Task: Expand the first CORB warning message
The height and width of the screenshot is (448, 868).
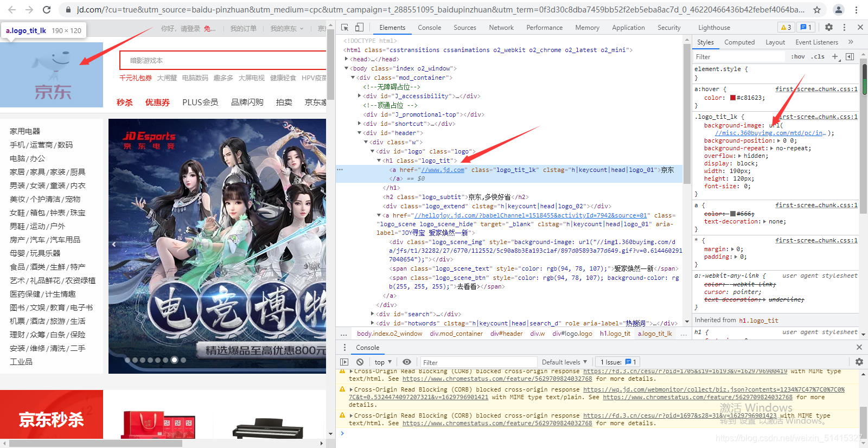Action: (x=351, y=372)
